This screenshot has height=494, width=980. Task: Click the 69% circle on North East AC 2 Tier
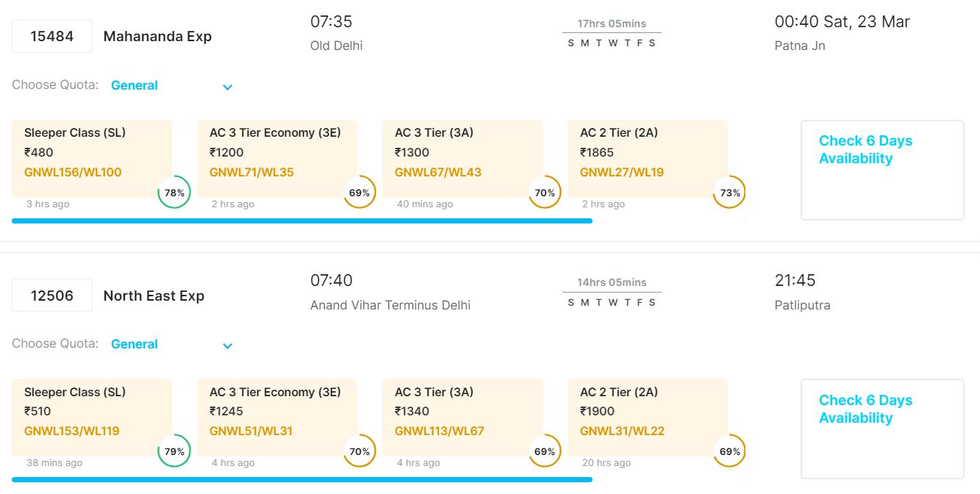(x=730, y=451)
